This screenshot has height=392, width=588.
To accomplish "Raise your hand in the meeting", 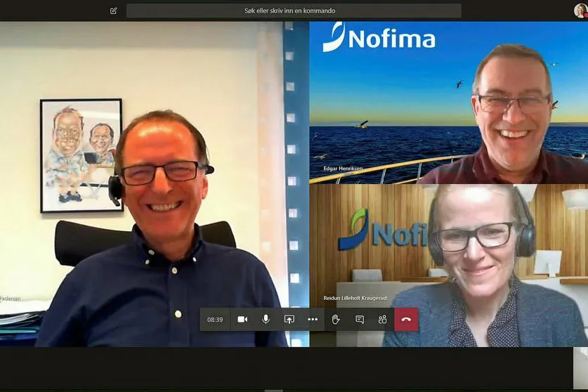I will [336, 320].
